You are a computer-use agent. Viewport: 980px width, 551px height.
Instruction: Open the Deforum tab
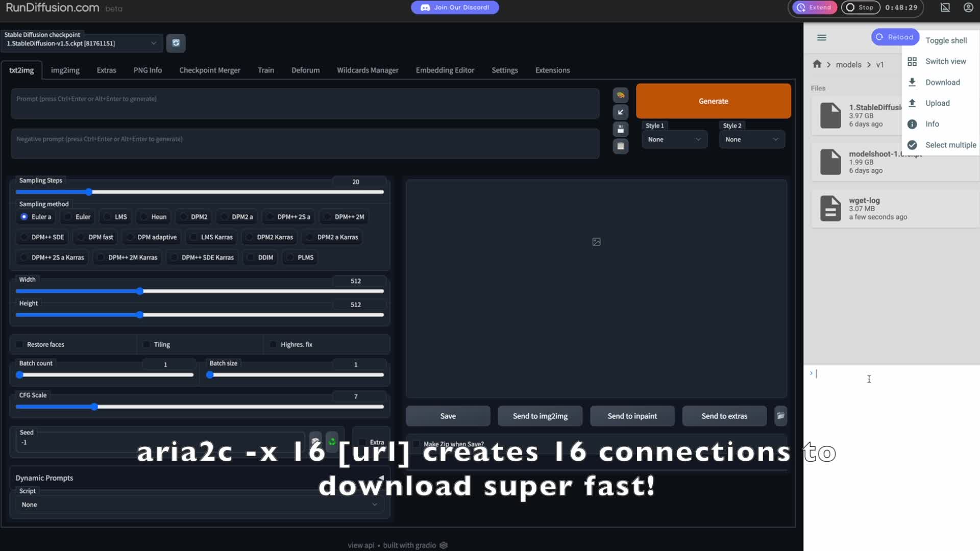click(305, 70)
